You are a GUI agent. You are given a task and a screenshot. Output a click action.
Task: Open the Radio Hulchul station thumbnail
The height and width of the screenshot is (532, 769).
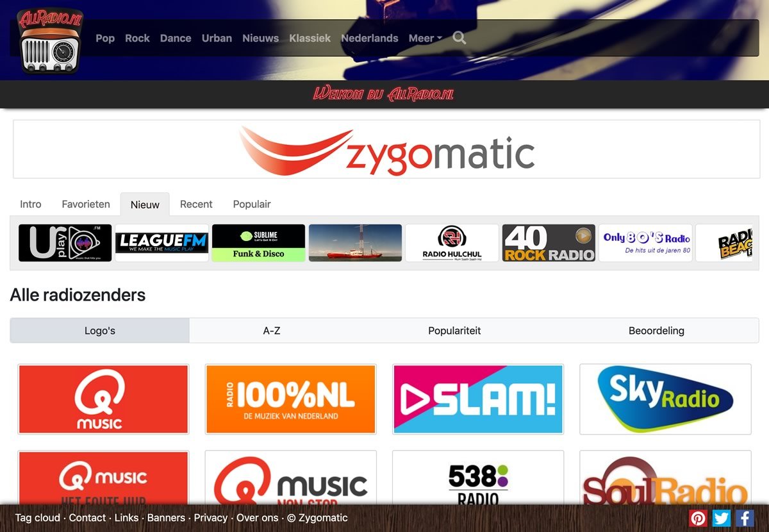tap(452, 243)
